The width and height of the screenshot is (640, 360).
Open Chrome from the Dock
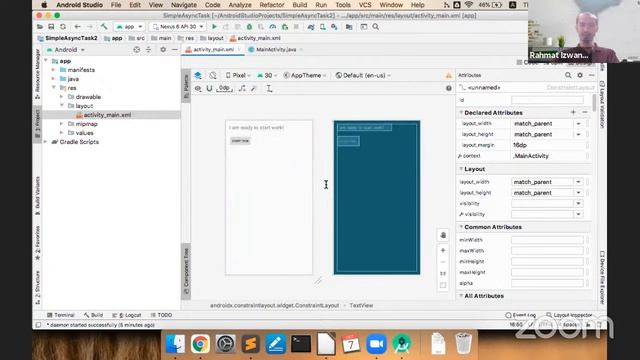point(200,344)
